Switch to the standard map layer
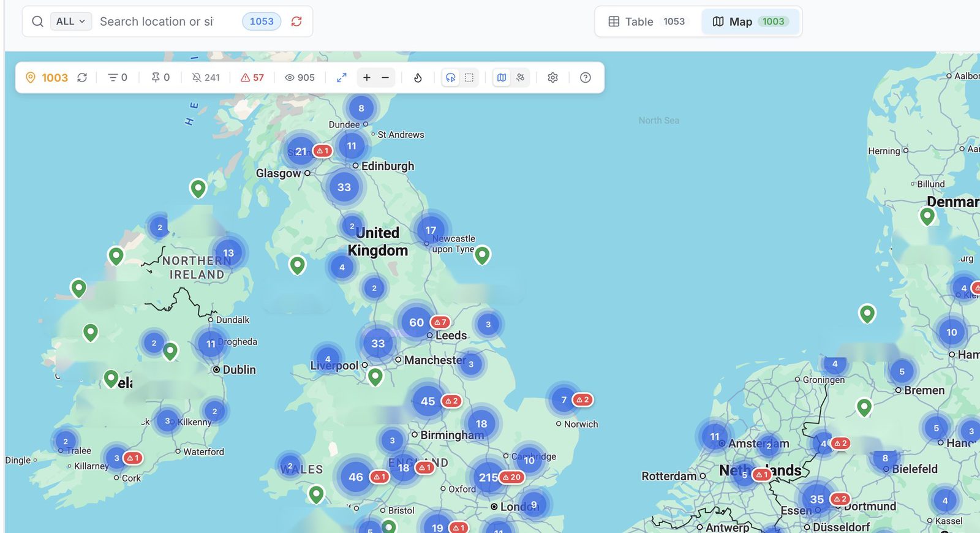Viewport: 980px width, 533px height. (502, 78)
